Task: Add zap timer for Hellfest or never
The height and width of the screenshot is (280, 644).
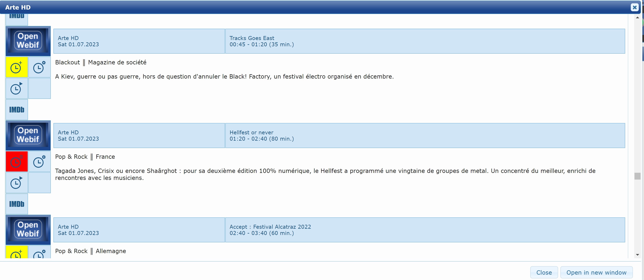Action: (17, 182)
